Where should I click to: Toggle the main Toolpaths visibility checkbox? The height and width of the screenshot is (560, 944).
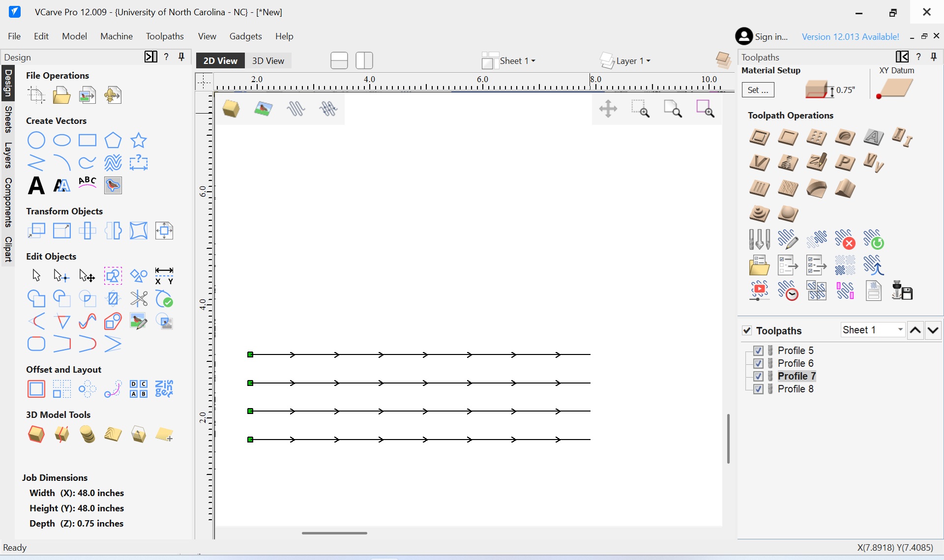(747, 330)
